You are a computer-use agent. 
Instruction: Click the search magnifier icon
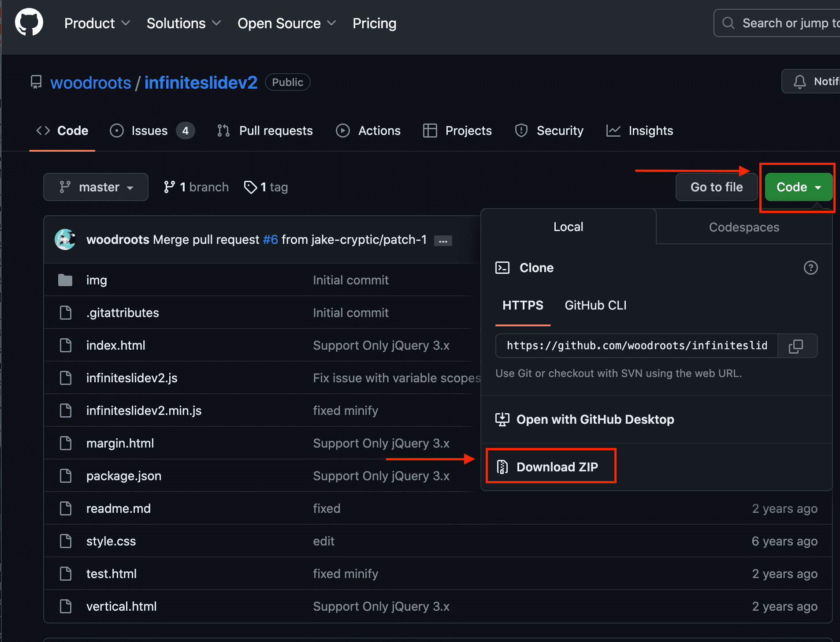(728, 23)
